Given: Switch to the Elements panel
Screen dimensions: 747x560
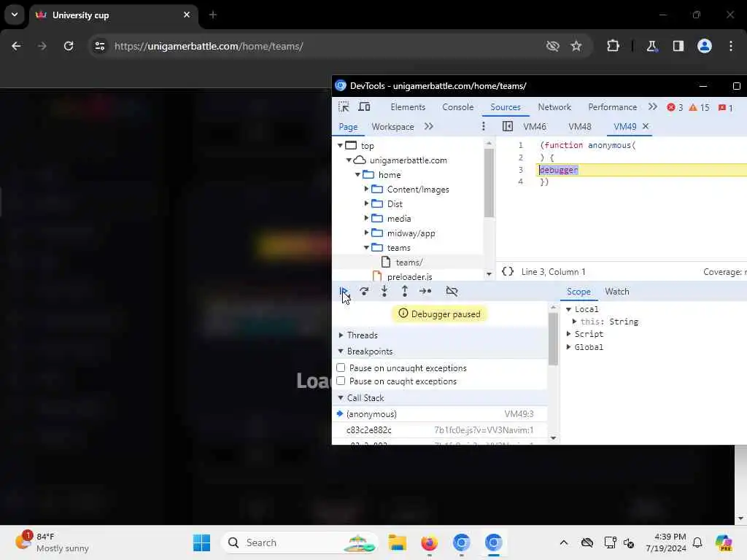Looking at the screenshot, I should coord(408,107).
